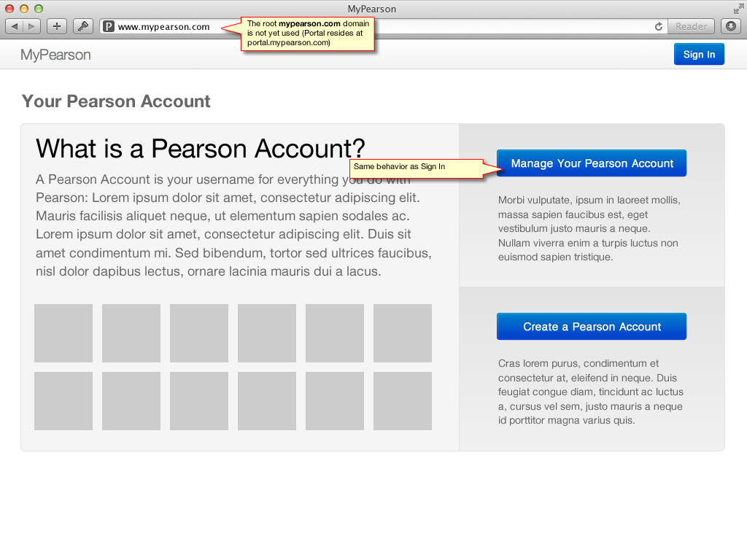This screenshot has width=747, height=560.
Task: Add a bookmark with the plus button
Action: tap(57, 26)
